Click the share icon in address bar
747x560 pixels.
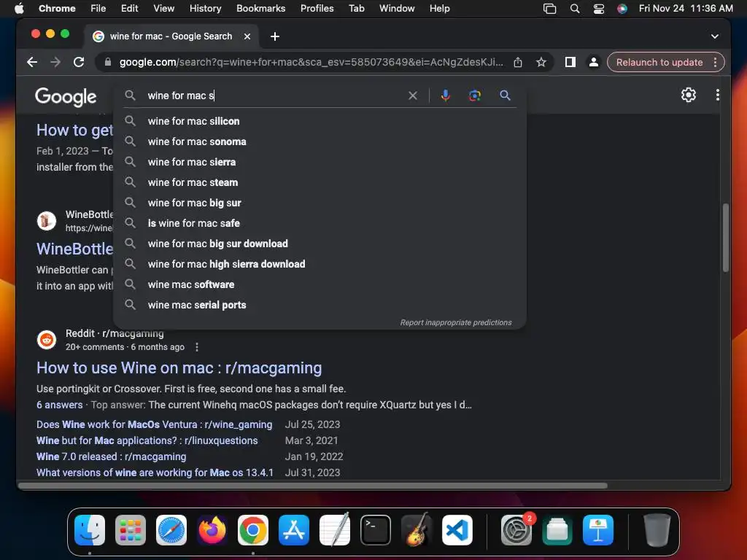518,62
